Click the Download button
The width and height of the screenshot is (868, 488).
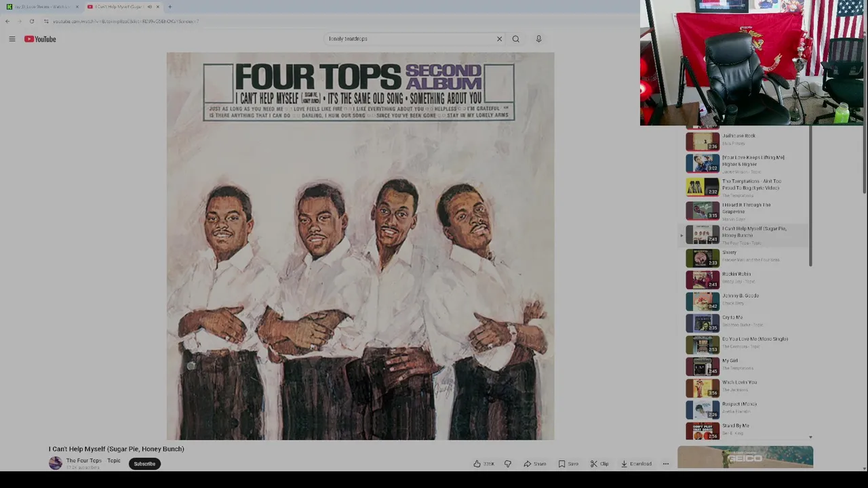coord(636,464)
